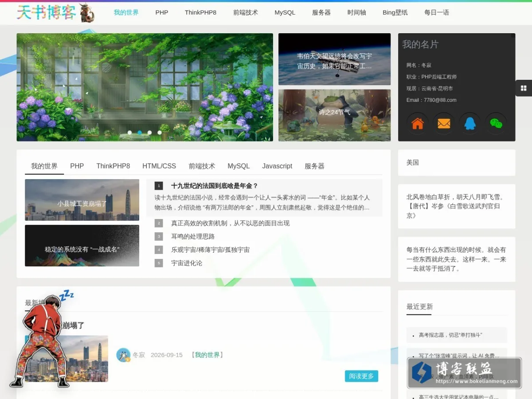
Task: Click the post date 2026-09-15
Action: (x=167, y=355)
